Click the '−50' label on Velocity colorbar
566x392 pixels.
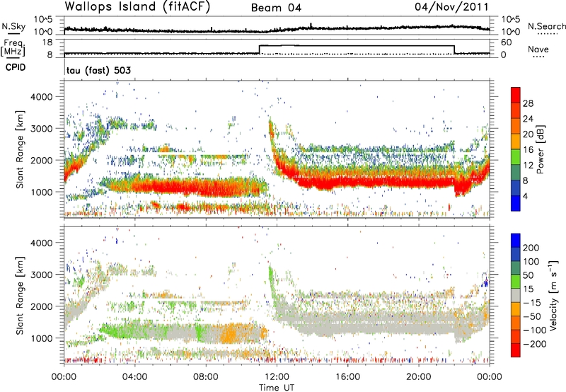[532, 316]
